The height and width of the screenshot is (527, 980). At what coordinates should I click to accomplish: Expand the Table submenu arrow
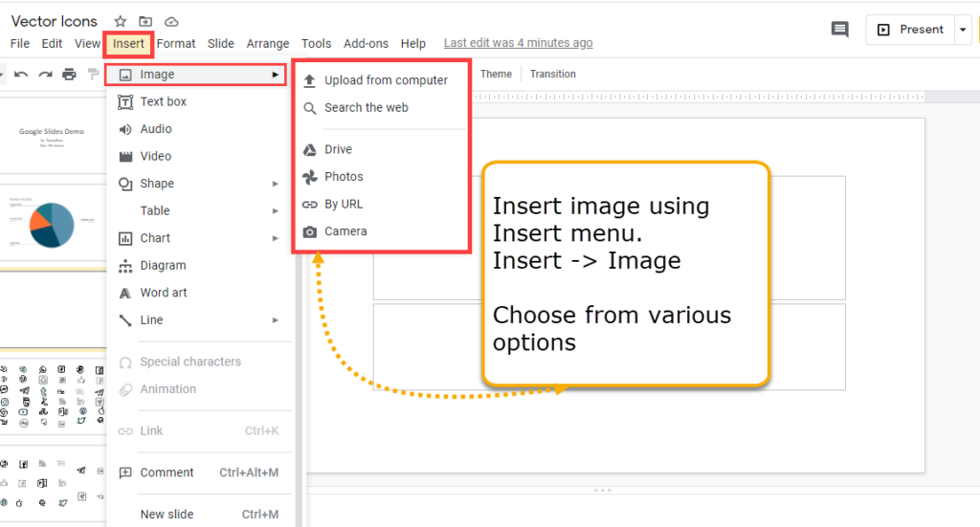[275, 211]
